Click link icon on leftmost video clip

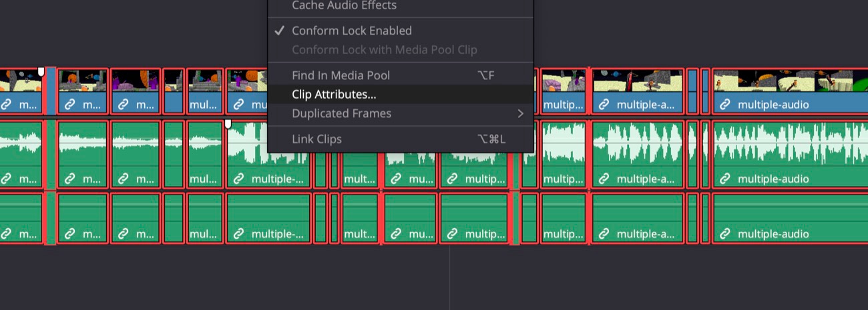tap(6, 105)
